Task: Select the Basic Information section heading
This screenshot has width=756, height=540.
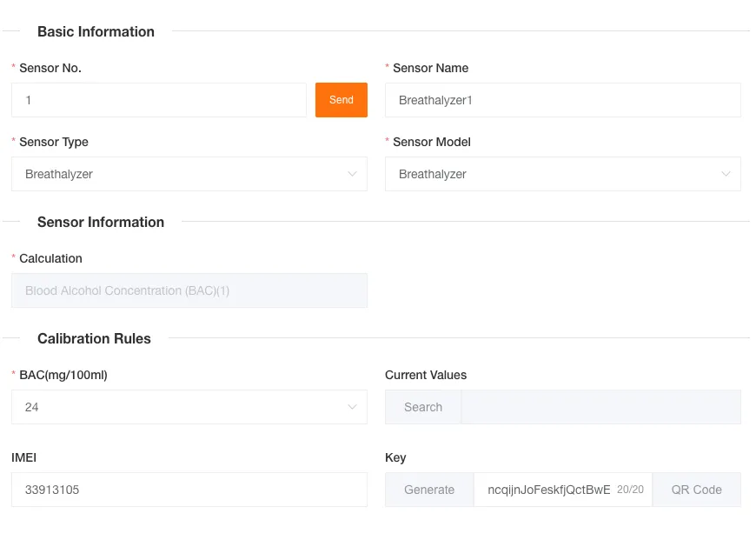Action: tap(96, 32)
